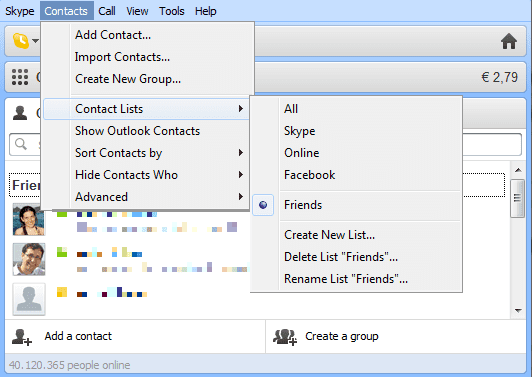Select the Online contact list
532x377 pixels.
(x=356, y=153)
